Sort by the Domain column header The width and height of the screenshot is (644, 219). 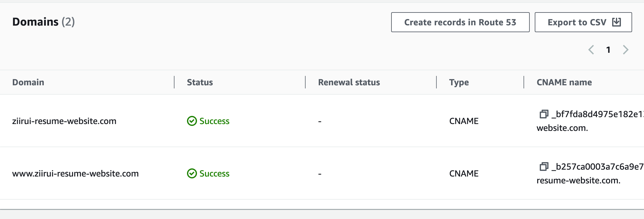(x=28, y=82)
